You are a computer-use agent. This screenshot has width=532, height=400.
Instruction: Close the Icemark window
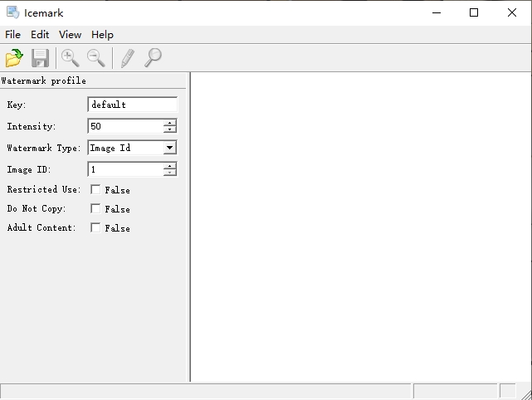click(511, 13)
